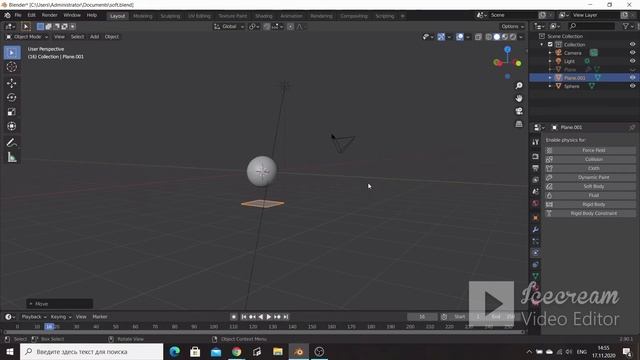640x360 pixels.
Task: Click the pan view hand icon
Action: (519, 98)
